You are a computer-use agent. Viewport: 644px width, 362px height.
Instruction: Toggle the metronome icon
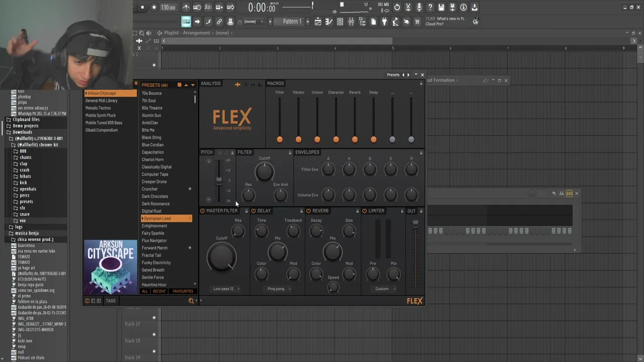click(186, 7)
